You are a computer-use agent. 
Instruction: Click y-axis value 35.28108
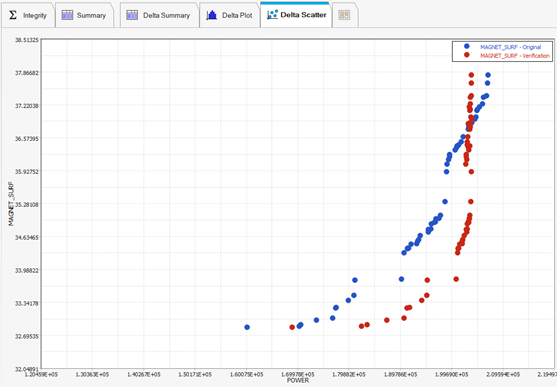click(x=27, y=204)
